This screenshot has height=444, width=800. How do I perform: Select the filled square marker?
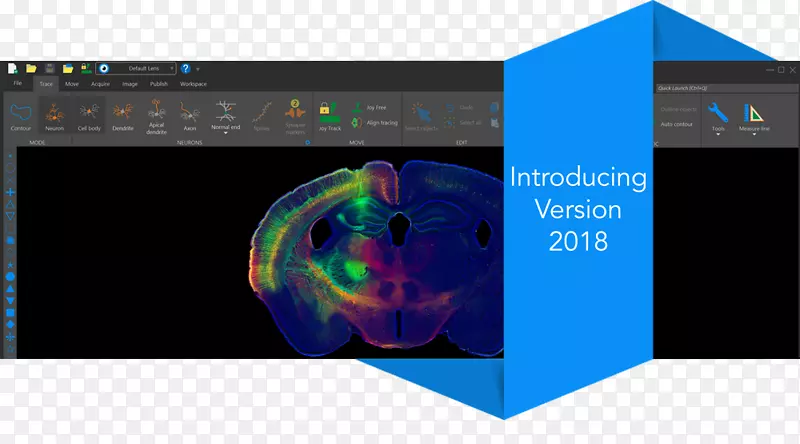tap(10, 313)
